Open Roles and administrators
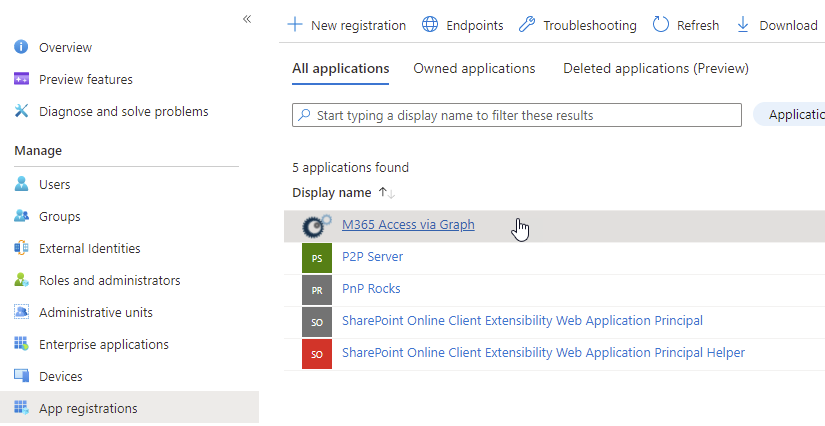825x426 pixels. (x=109, y=280)
